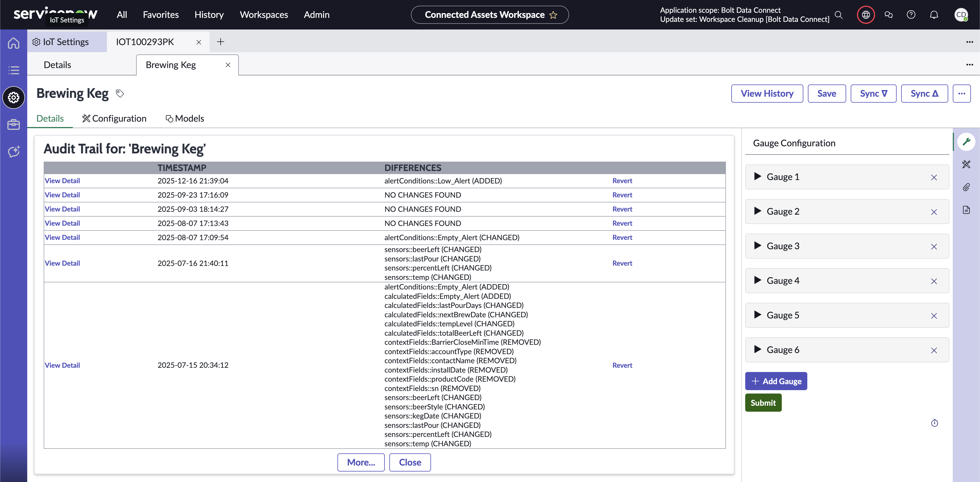Remove Gauge 4 with its X icon
Image resolution: width=980 pixels, height=482 pixels.
tap(933, 281)
